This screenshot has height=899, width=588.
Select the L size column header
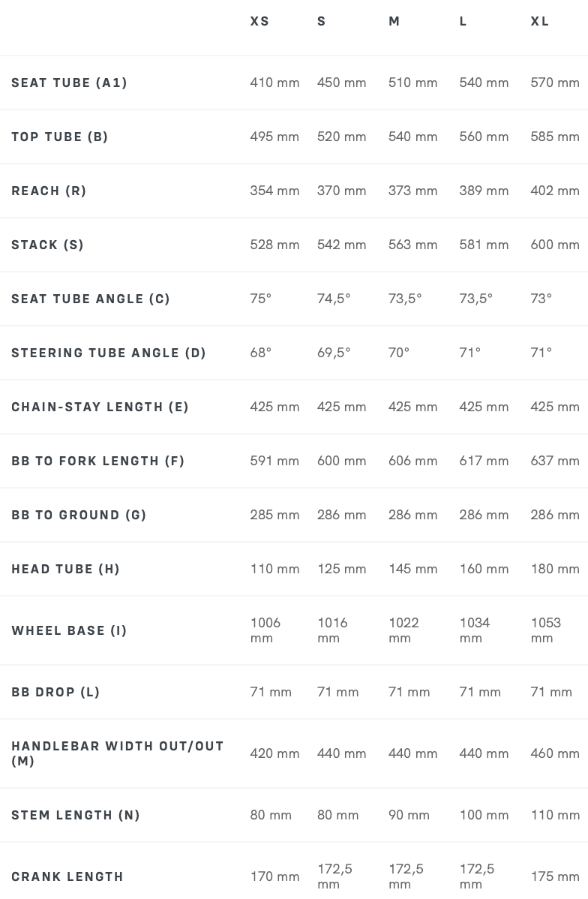463,21
